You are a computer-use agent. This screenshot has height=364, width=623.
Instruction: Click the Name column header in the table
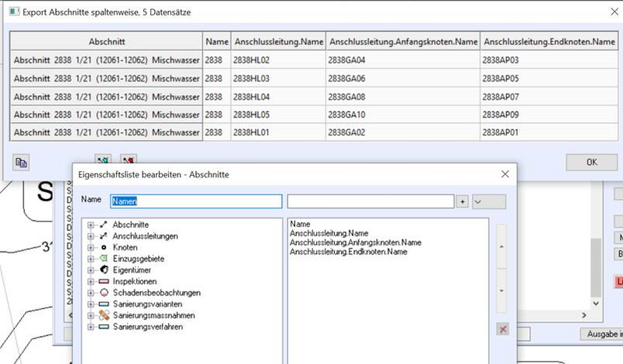217,41
